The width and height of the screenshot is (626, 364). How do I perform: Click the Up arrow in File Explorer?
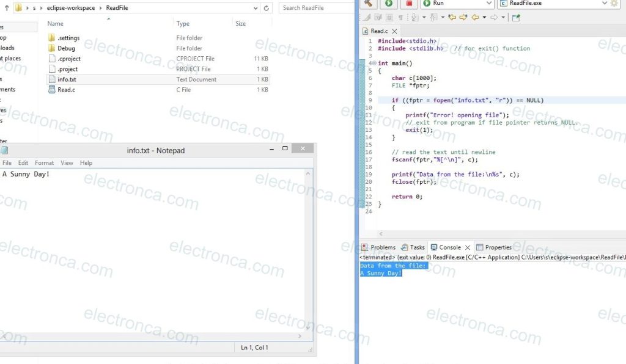7,8
